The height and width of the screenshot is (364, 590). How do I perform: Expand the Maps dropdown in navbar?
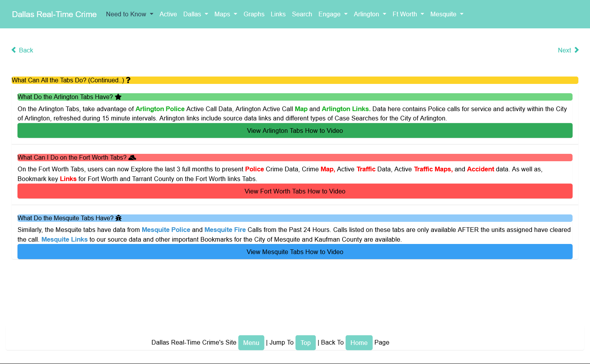pyautogui.click(x=225, y=14)
